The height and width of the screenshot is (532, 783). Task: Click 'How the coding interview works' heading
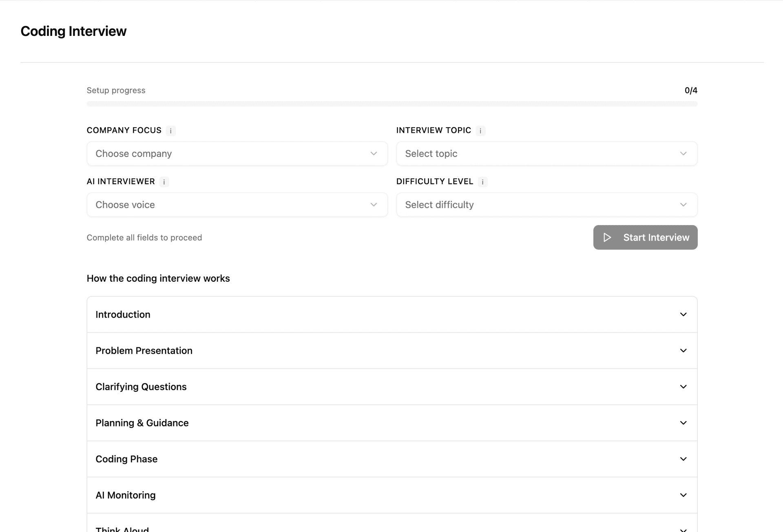(158, 278)
